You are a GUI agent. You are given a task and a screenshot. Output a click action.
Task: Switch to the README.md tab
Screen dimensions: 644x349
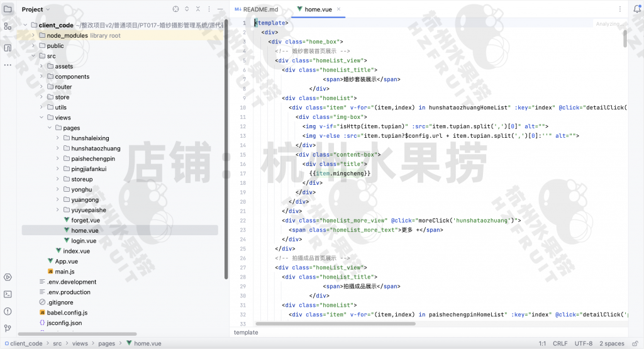[260, 9]
